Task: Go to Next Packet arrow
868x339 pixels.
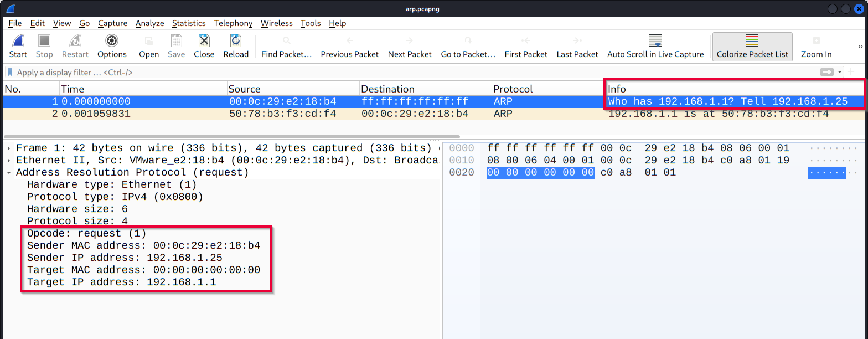Action: [410, 41]
